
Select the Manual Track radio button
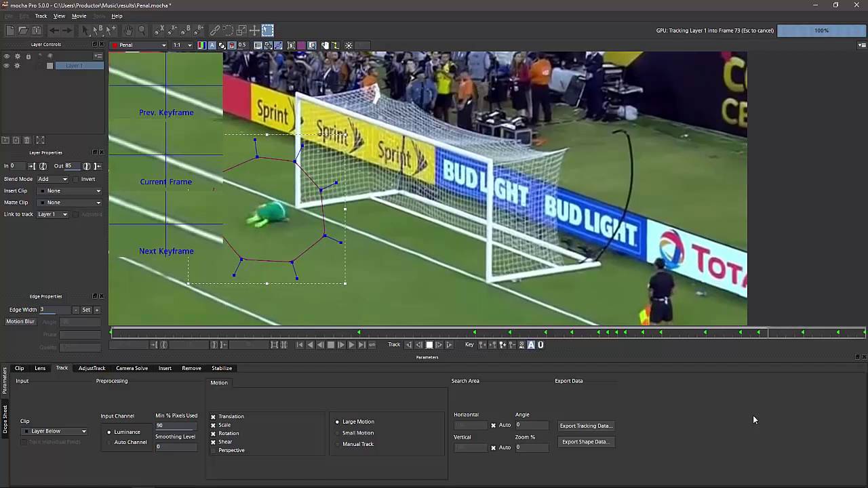(337, 445)
